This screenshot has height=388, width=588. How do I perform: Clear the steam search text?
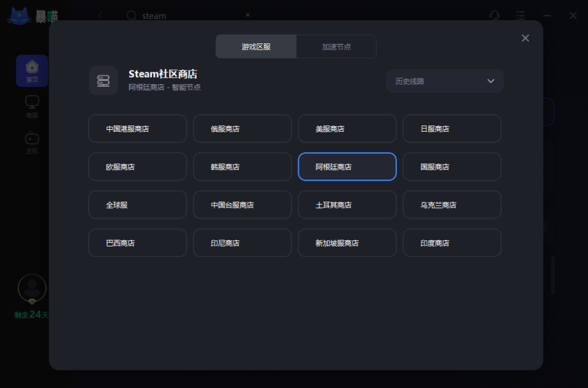pos(247,15)
